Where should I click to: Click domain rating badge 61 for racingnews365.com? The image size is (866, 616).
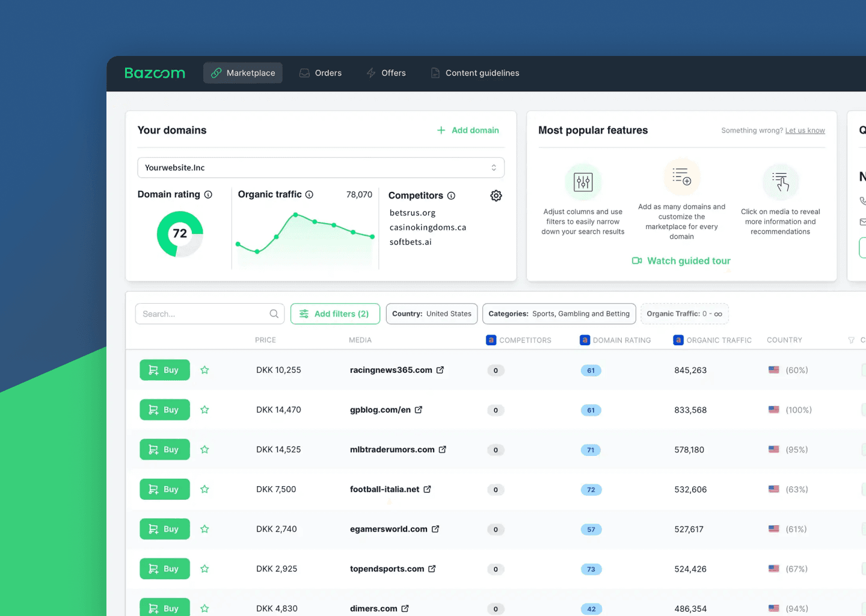pyautogui.click(x=591, y=371)
